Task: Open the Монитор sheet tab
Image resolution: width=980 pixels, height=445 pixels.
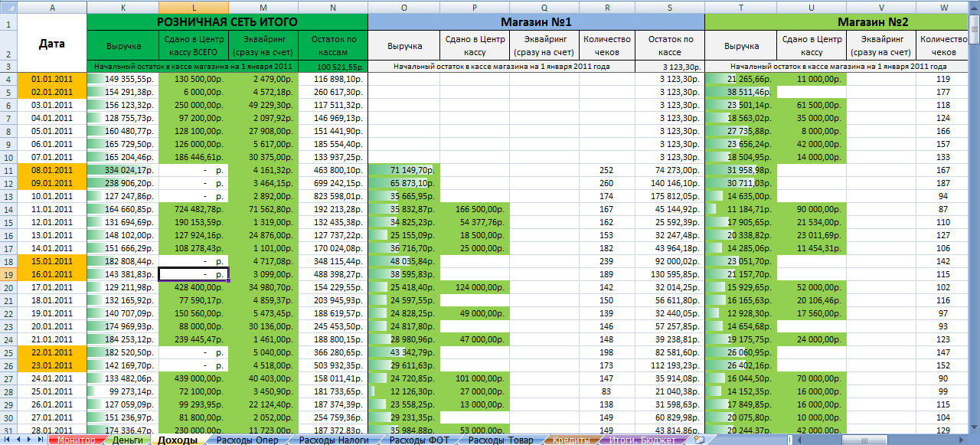Action: (77, 440)
